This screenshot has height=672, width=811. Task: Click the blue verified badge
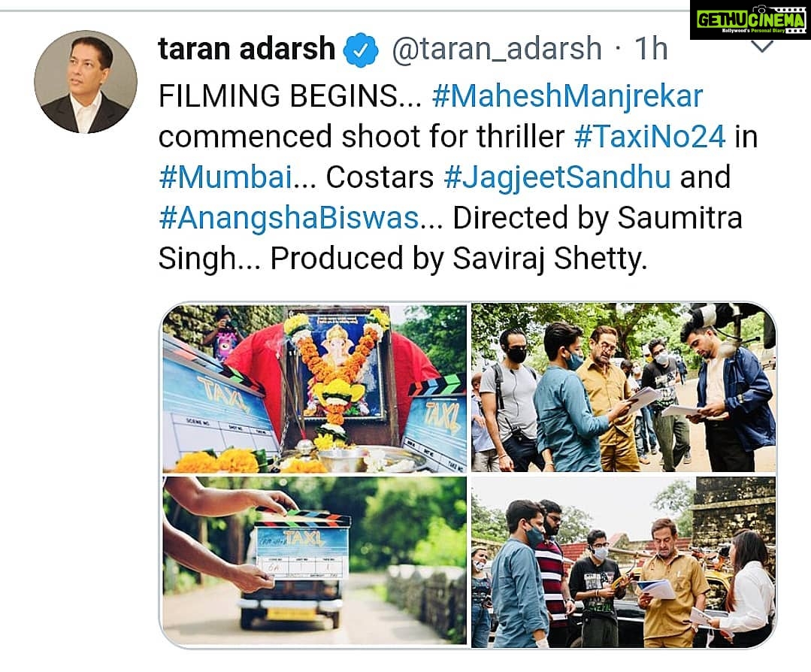[x=362, y=50]
